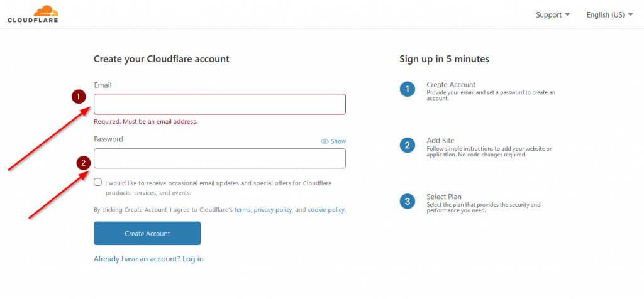The width and height of the screenshot is (644, 299).
Task: Toggle password visibility with Show
Action: click(x=333, y=141)
